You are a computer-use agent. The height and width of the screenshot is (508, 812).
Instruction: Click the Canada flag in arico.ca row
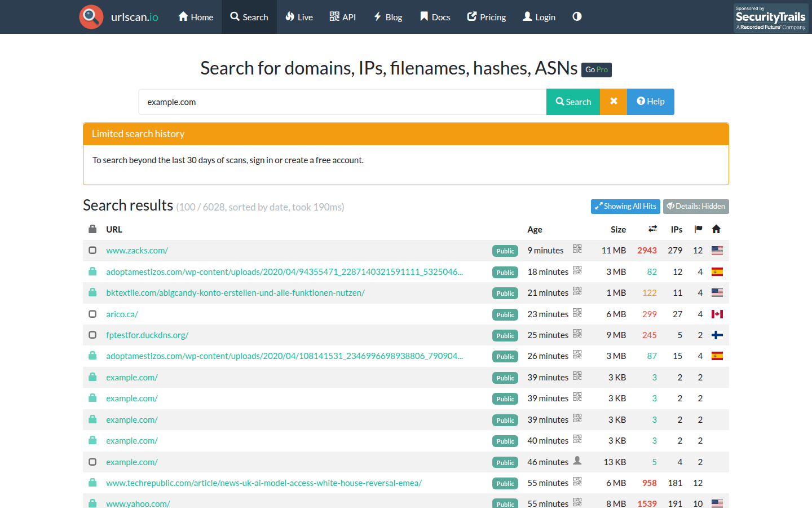[717, 314]
